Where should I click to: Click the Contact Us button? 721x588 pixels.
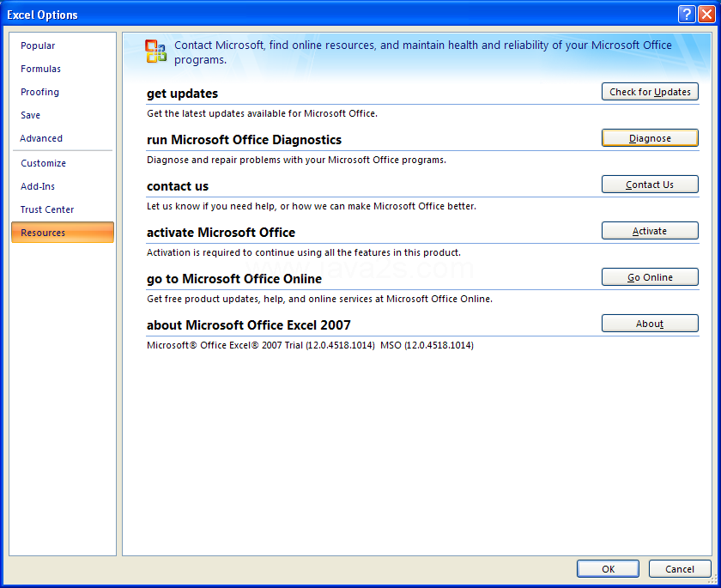point(650,185)
